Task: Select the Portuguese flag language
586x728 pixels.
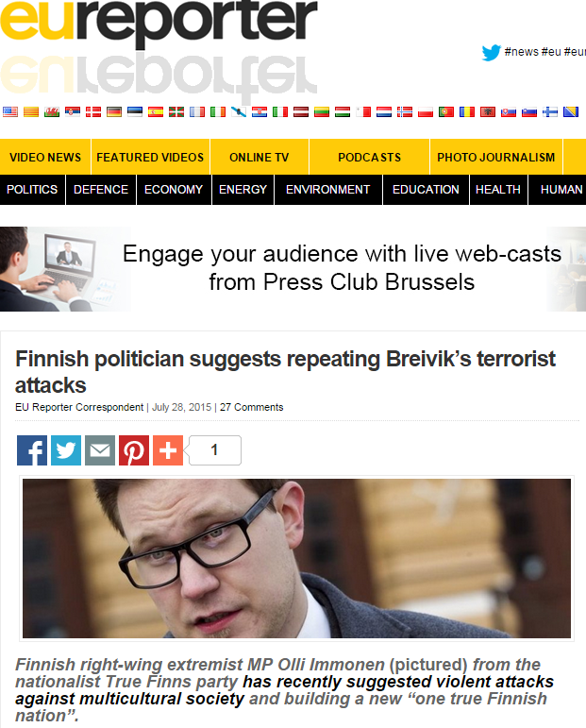Action: pos(446,112)
